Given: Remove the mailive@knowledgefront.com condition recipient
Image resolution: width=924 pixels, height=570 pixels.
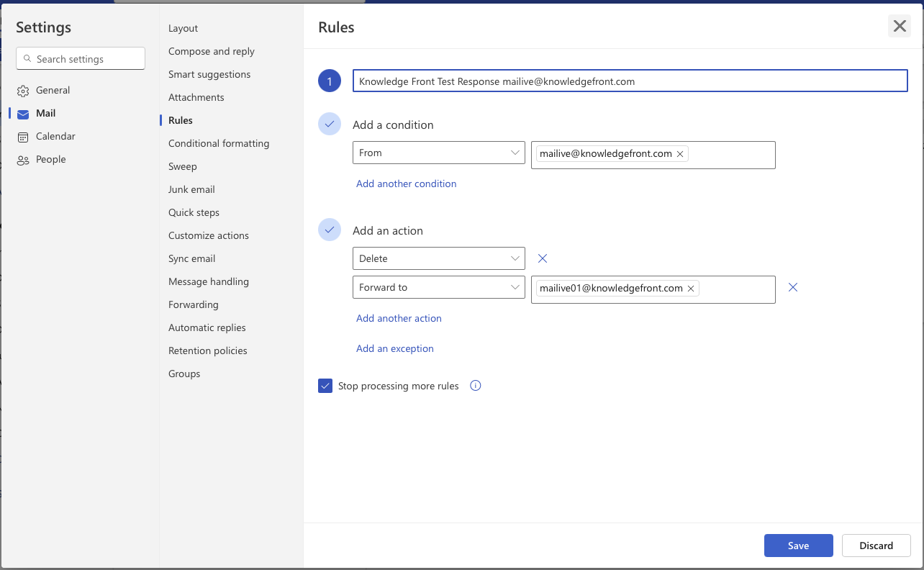Looking at the screenshot, I should pos(680,154).
